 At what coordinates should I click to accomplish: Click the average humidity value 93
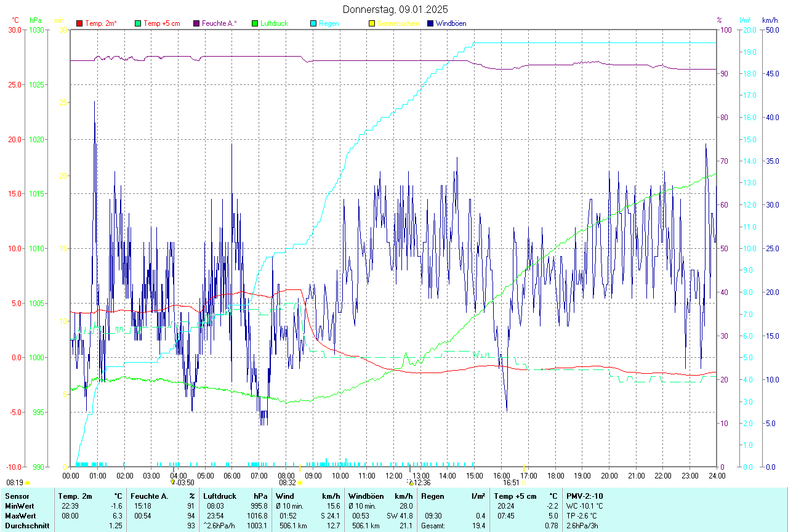coord(191,526)
